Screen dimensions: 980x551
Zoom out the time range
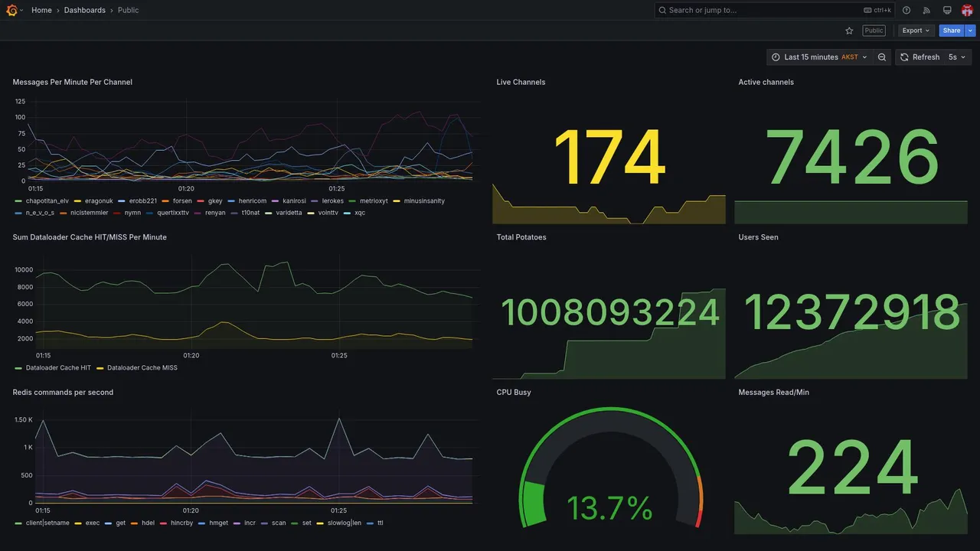[882, 57]
